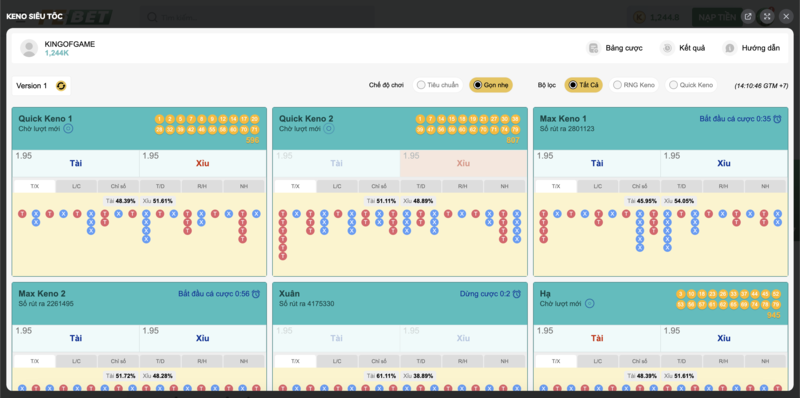This screenshot has width=800, height=398.
Task: Click Tài 48.39% stat in Quick Keno 1
Action: pyautogui.click(x=121, y=201)
